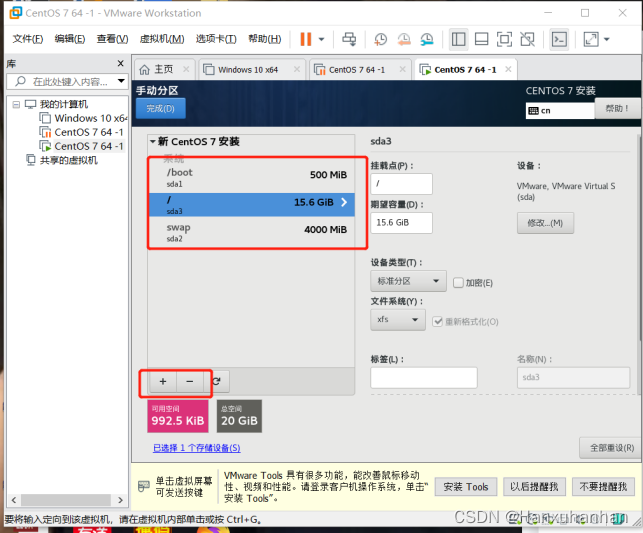Click the 全部重设(R) reset all button
This screenshot has width=643, height=533.
click(611, 448)
